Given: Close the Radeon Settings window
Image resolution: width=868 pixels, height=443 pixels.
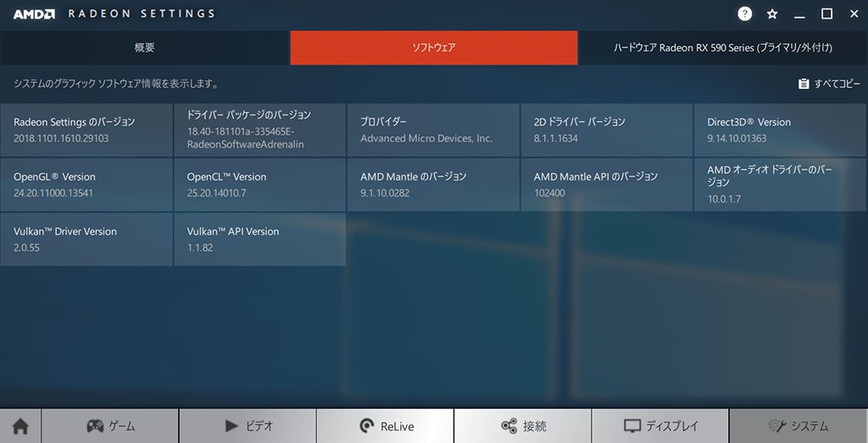Looking at the screenshot, I should (854, 14).
